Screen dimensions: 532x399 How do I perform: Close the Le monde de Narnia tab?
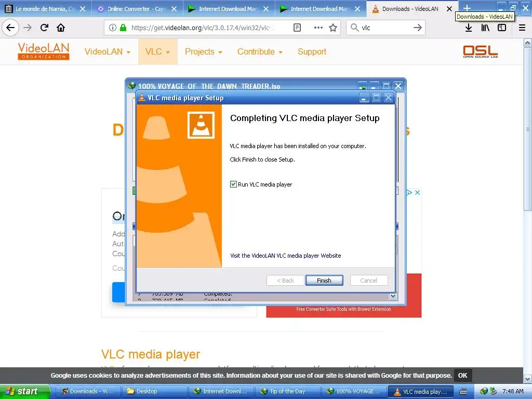tap(83, 9)
